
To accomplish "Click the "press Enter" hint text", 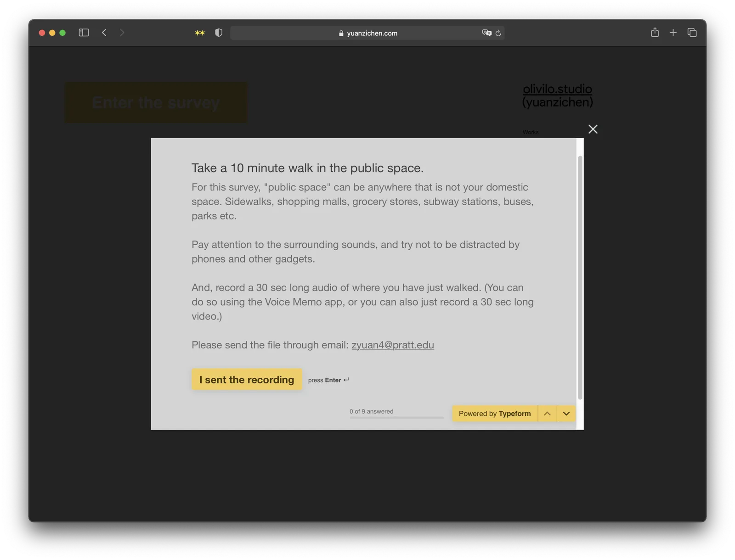I will click(x=328, y=380).
